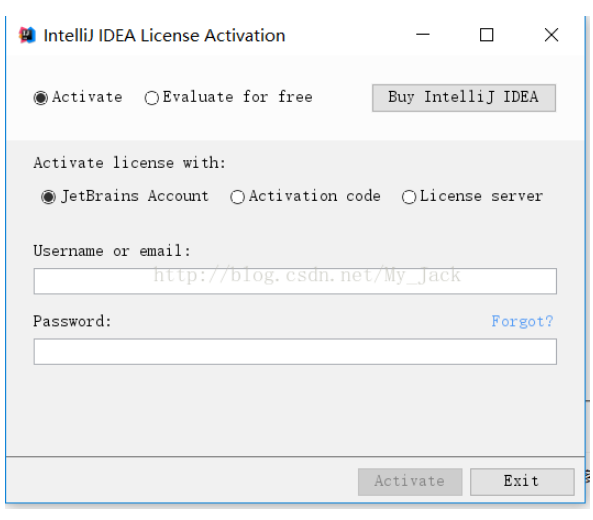Minimize the License Activation window
Screen dimensions: 593x520
pos(423,35)
